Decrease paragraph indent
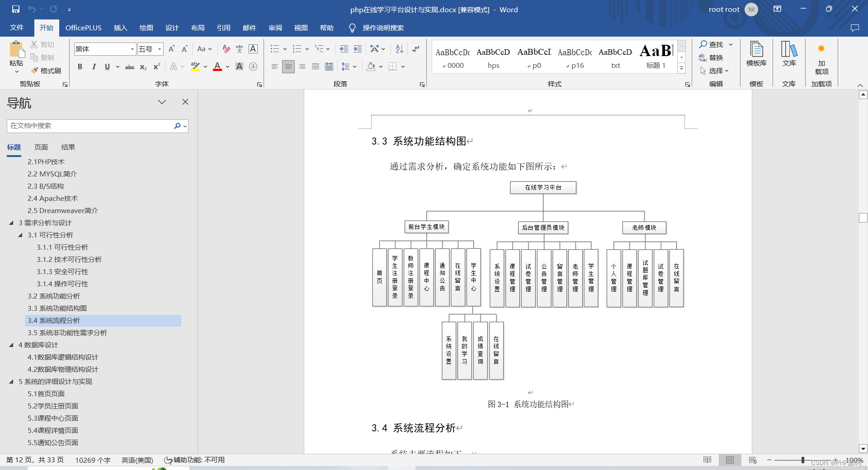 [x=344, y=49]
